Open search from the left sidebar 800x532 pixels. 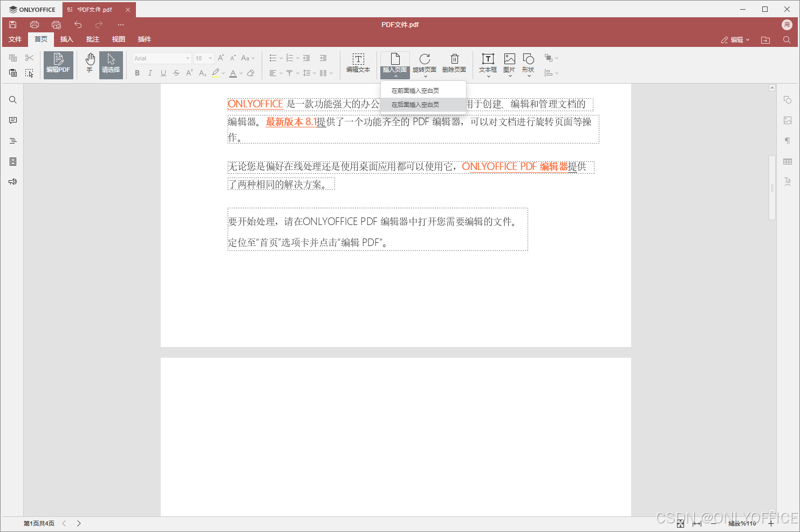13,100
